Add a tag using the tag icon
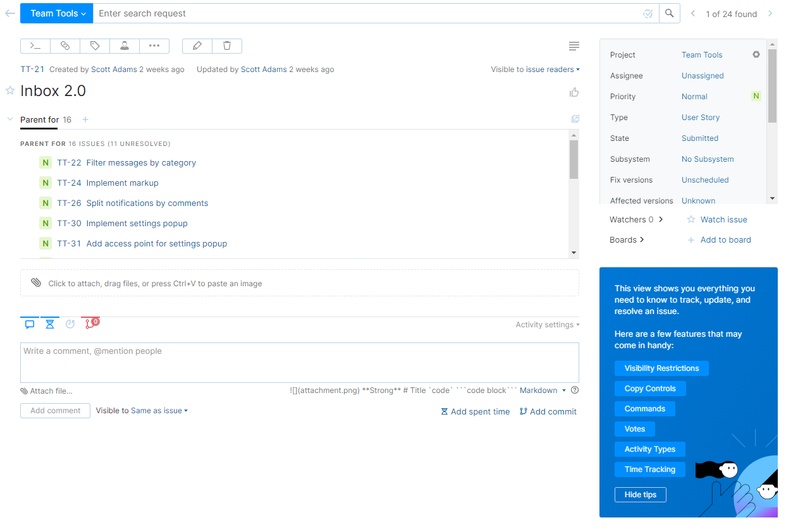Image resolution: width=798 pixels, height=532 pixels. click(x=95, y=45)
